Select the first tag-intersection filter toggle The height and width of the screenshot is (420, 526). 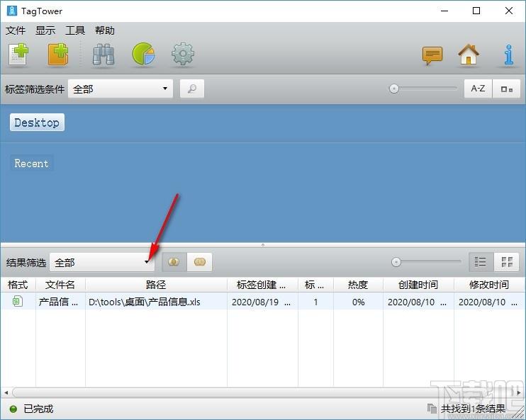pyautogui.click(x=174, y=262)
